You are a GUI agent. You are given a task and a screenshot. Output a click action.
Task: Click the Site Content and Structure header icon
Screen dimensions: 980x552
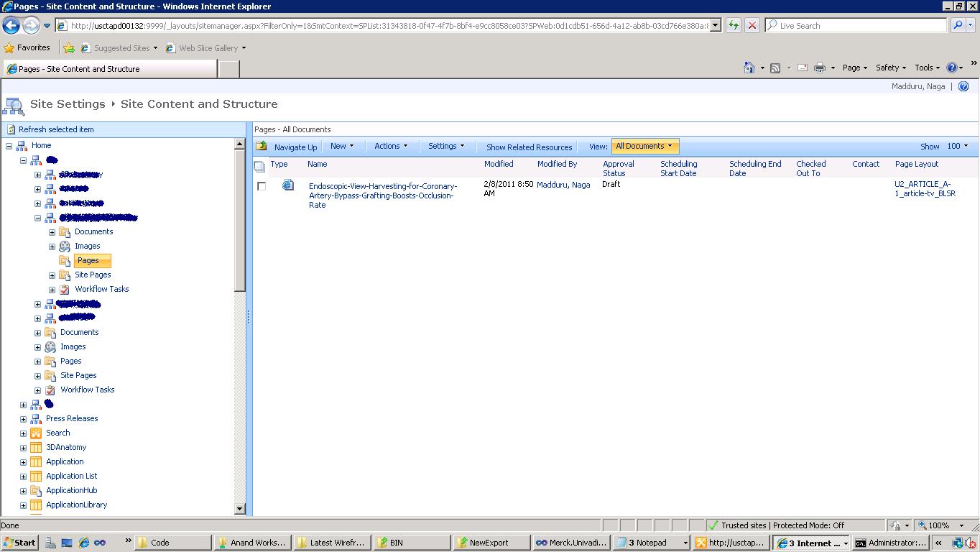click(14, 105)
